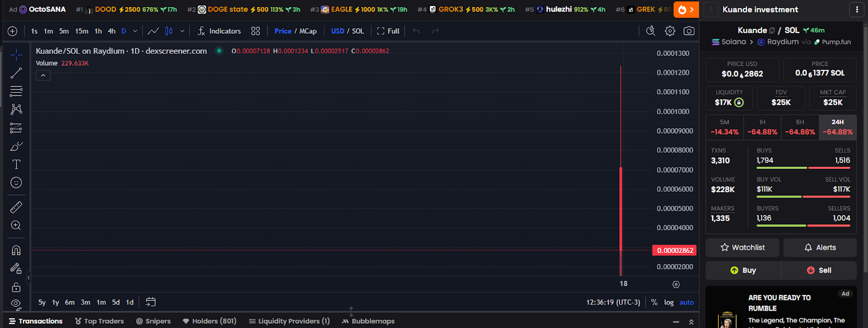Open the Fibonacci retracement tools
The height and width of the screenshot is (328, 868).
click(x=16, y=91)
